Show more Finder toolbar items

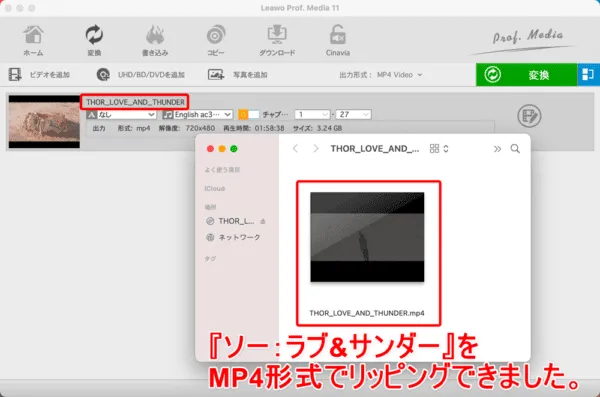[497, 149]
